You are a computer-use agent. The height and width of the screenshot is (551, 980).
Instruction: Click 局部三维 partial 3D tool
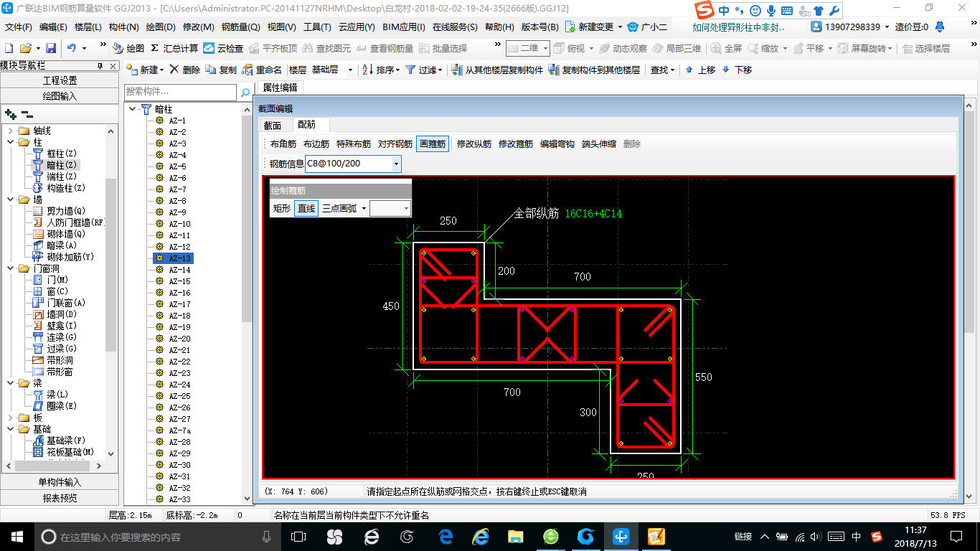(x=677, y=48)
